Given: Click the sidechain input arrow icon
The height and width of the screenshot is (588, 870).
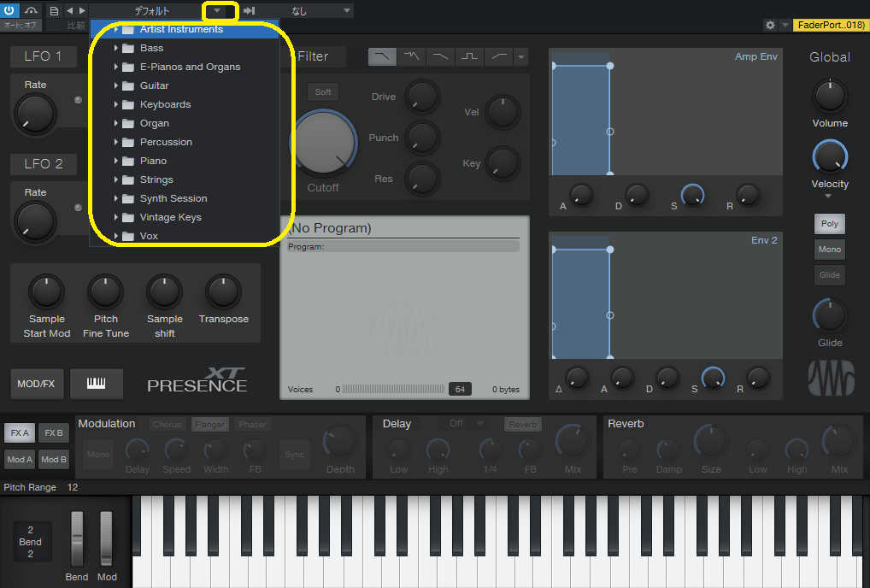Looking at the screenshot, I should (x=250, y=10).
